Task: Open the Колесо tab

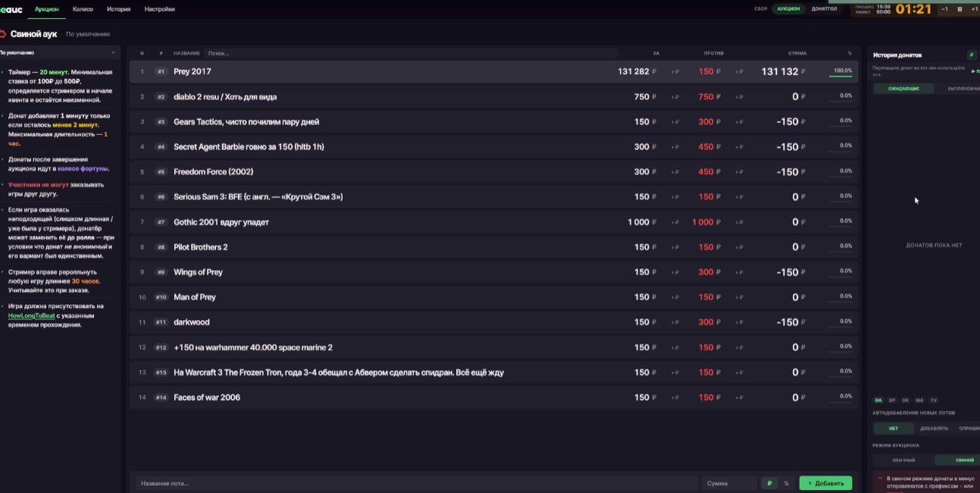Action: [x=83, y=9]
